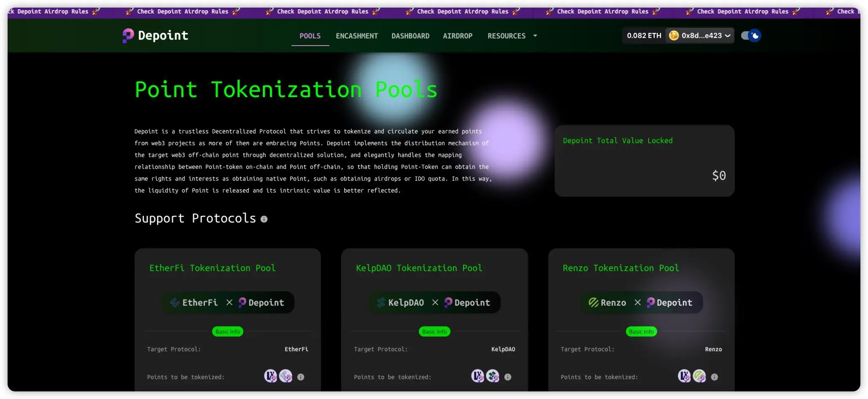The image size is (868, 399).
Task: Open the EtherFi Tokenization Pool title
Action: 213,268
